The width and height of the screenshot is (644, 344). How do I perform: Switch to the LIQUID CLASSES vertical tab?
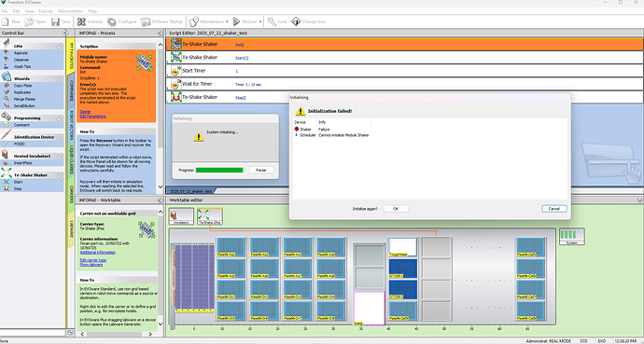click(71, 160)
